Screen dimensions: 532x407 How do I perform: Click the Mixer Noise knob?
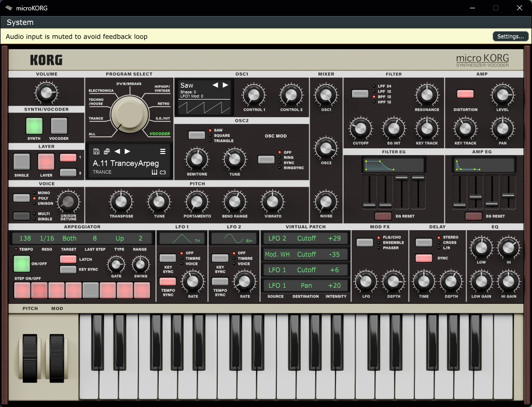coord(326,202)
